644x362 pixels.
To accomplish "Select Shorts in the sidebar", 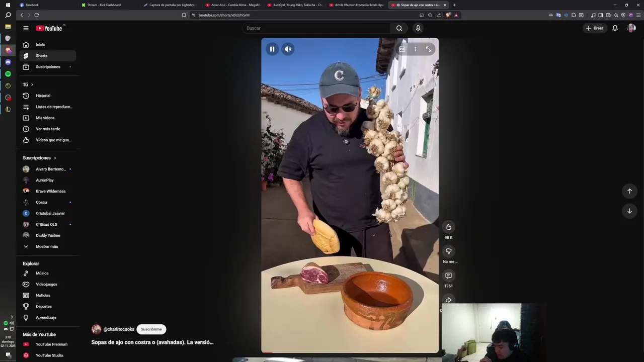I will click(47, 56).
